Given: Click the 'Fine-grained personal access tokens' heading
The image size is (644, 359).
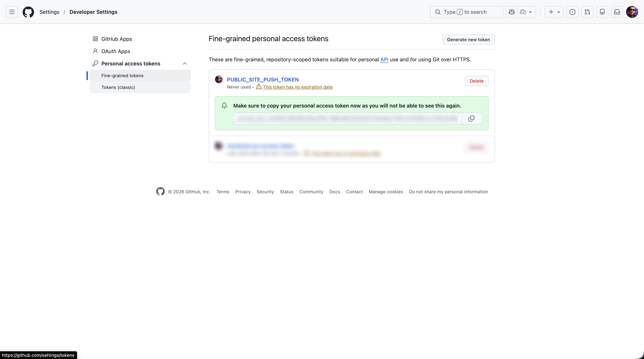Looking at the screenshot, I should click(x=269, y=39).
